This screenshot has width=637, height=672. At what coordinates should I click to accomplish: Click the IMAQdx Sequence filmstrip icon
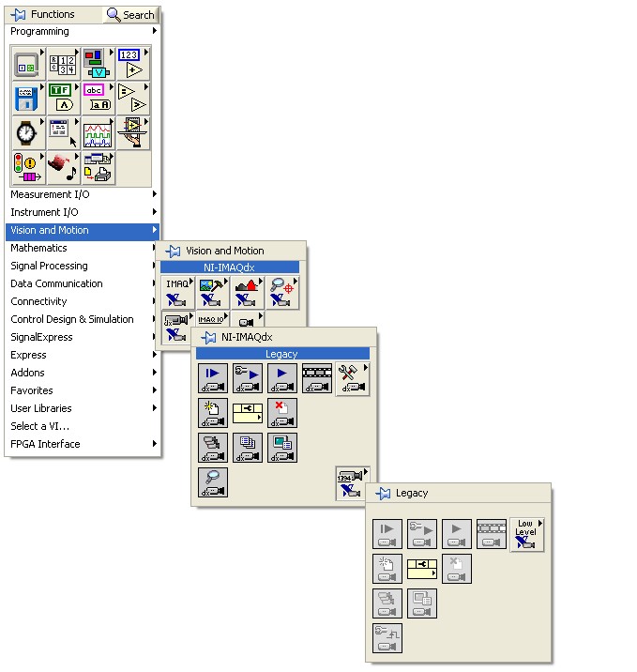click(317, 377)
